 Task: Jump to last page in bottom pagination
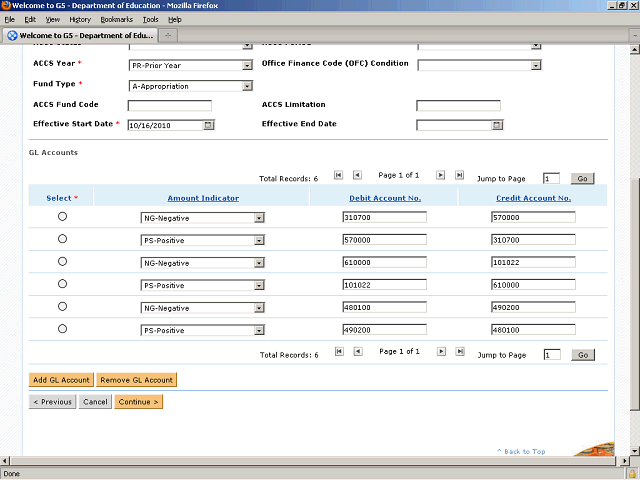click(x=460, y=352)
